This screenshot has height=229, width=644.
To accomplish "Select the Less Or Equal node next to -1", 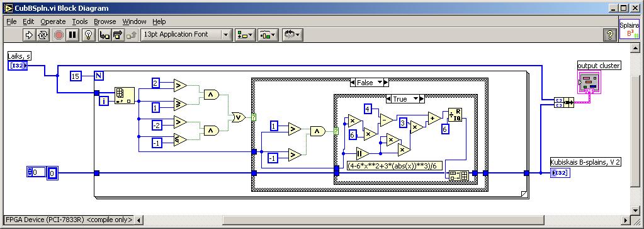I will 180,139.
